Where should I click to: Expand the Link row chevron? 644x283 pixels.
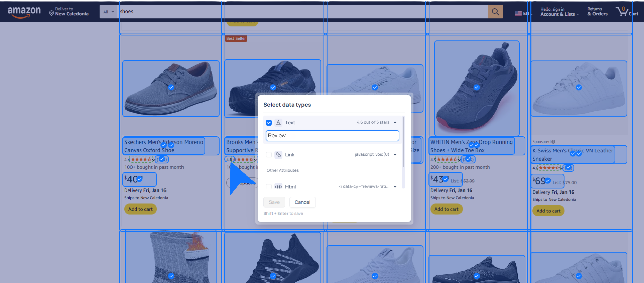point(395,155)
